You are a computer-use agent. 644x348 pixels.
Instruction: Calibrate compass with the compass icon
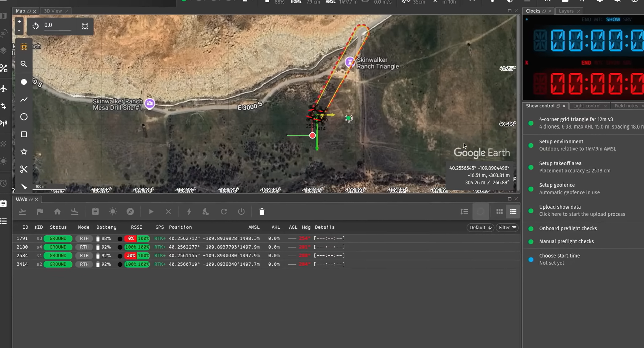tap(130, 212)
